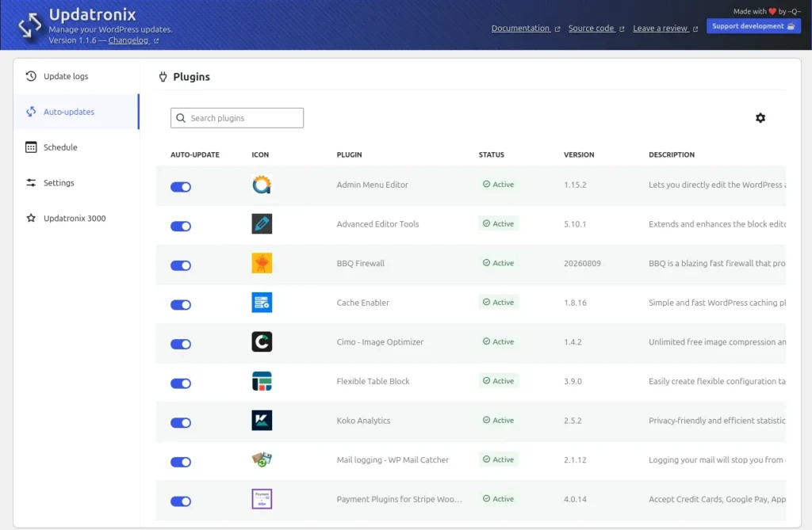Click the Admin Menu Editor plugin name
The height and width of the screenshot is (530, 812).
click(373, 185)
